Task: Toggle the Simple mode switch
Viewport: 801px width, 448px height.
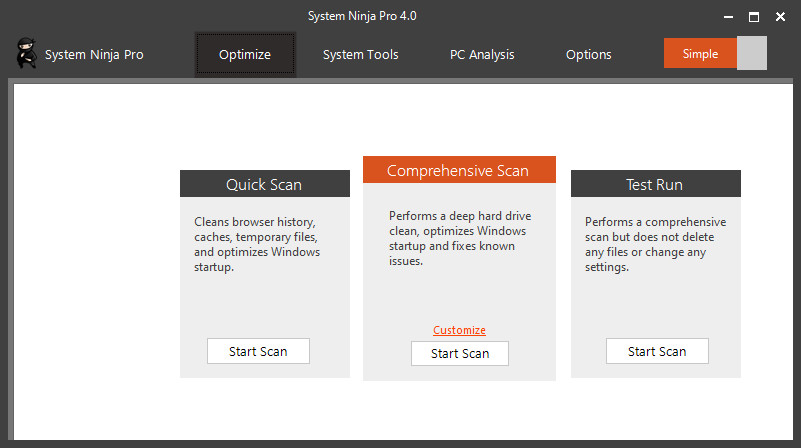Action: [715, 53]
